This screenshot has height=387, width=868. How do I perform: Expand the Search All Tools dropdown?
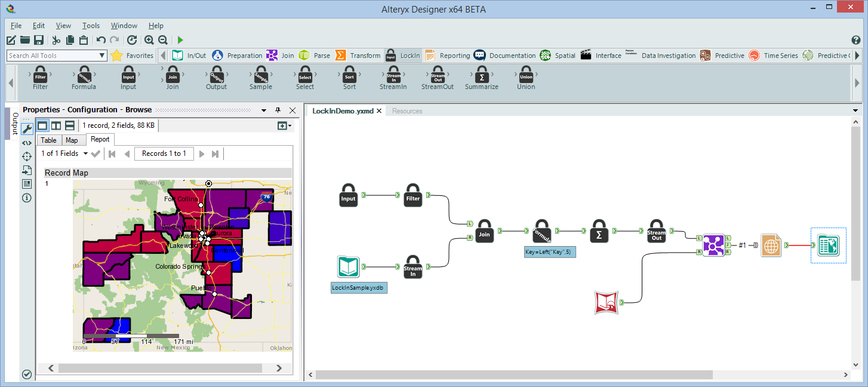pyautogui.click(x=101, y=56)
